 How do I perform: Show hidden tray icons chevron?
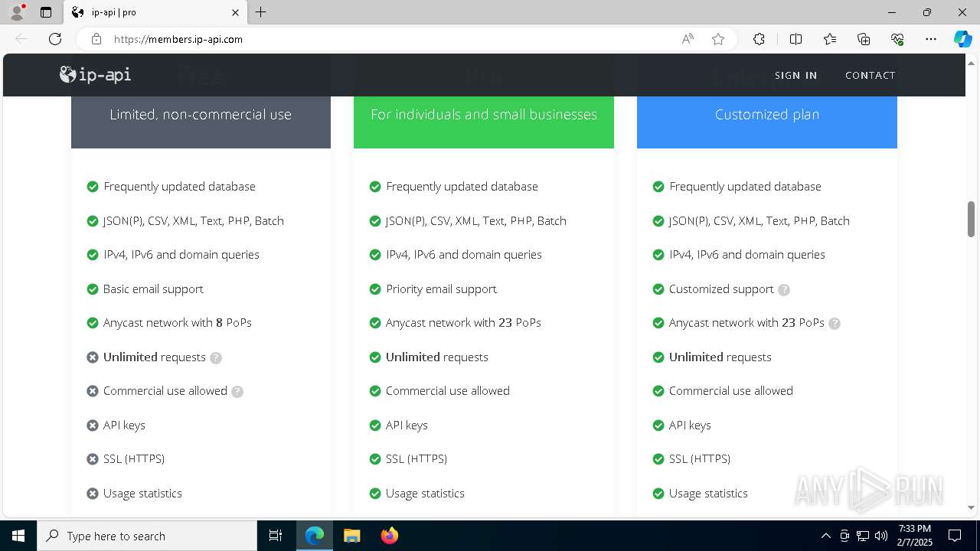(x=825, y=536)
